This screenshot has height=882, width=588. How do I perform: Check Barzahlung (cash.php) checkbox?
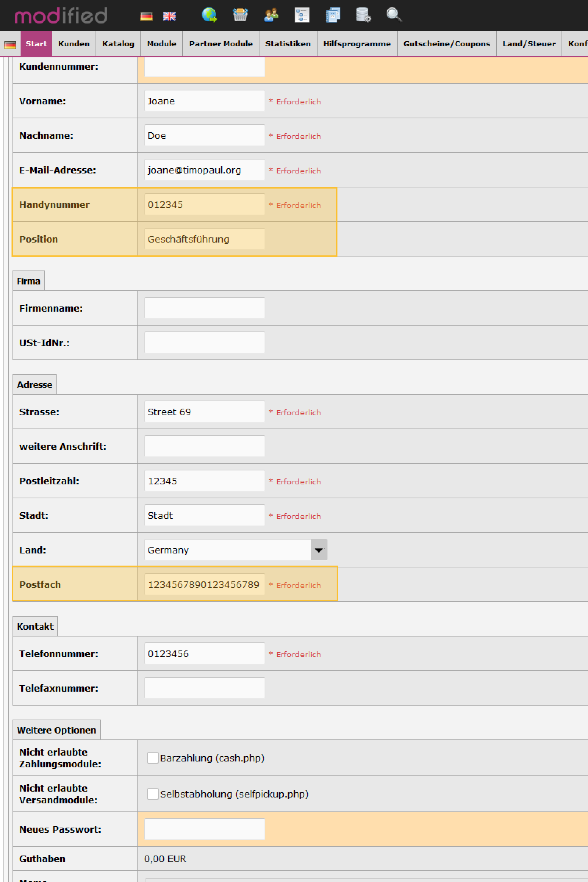tap(153, 757)
